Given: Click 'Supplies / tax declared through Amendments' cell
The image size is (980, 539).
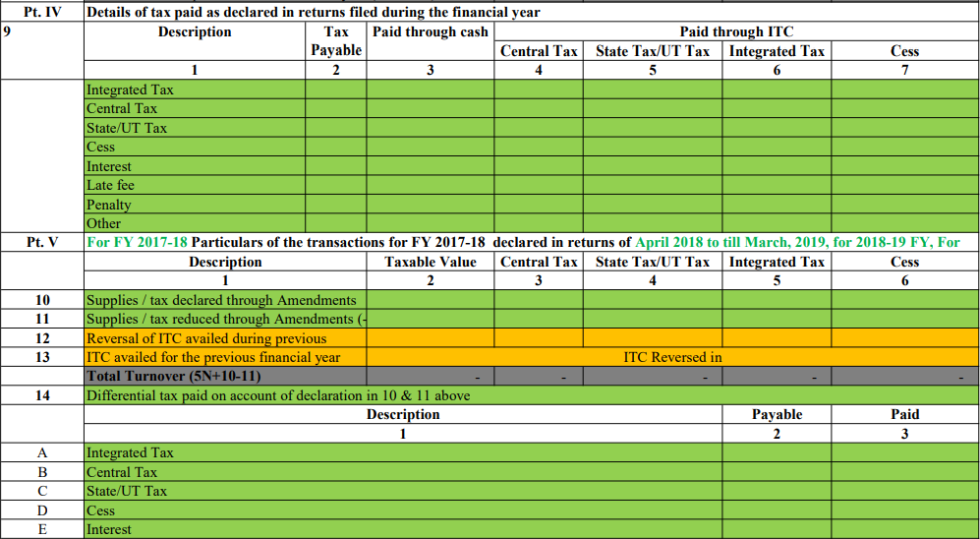Looking at the screenshot, I should click(x=225, y=300).
